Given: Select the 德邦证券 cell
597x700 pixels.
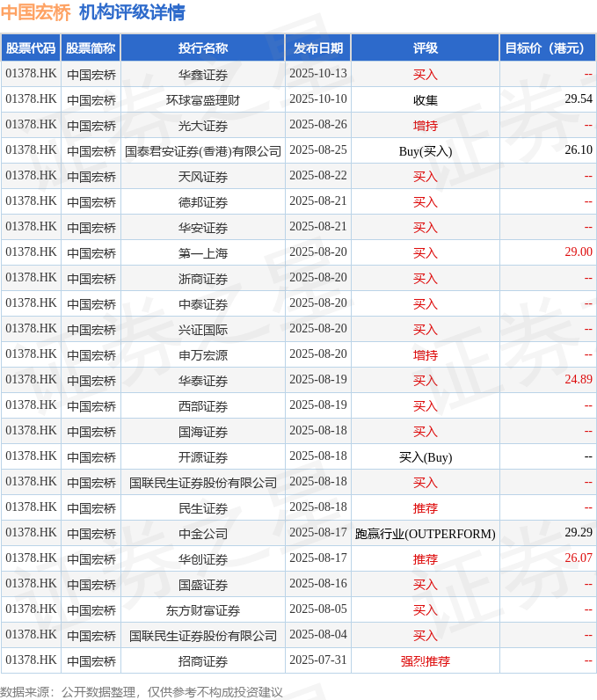Looking at the screenshot, I should click(x=203, y=201).
